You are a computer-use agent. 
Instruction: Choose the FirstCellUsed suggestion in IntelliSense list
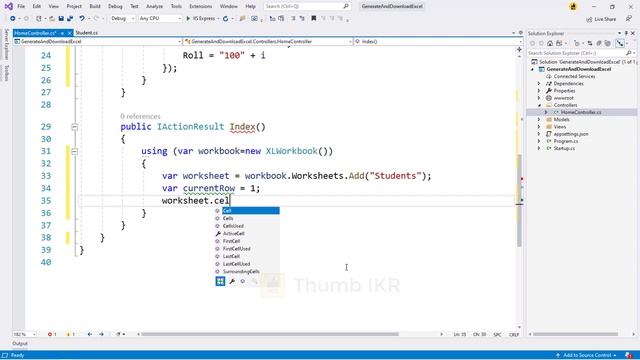click(x=247, y=249)
